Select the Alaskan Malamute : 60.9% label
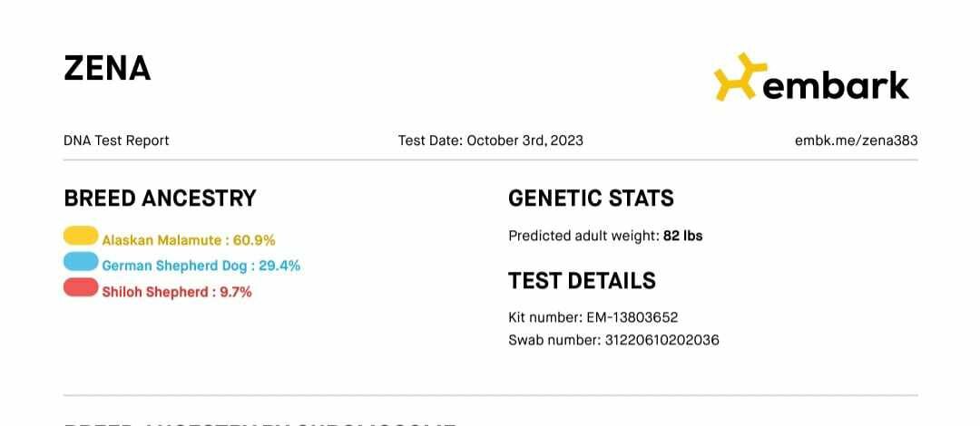This screenshot has height=426, width=980. (x=189, y=240)
